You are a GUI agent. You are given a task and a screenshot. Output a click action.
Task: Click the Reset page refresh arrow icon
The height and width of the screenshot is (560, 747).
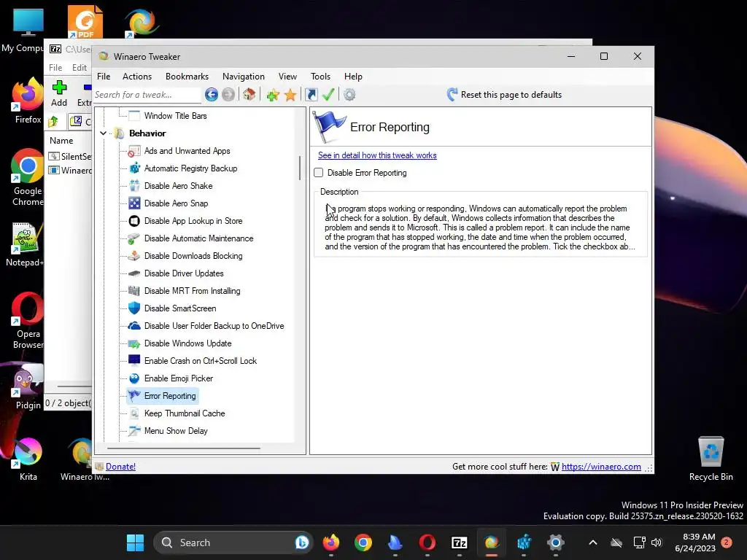pos(452,95)
